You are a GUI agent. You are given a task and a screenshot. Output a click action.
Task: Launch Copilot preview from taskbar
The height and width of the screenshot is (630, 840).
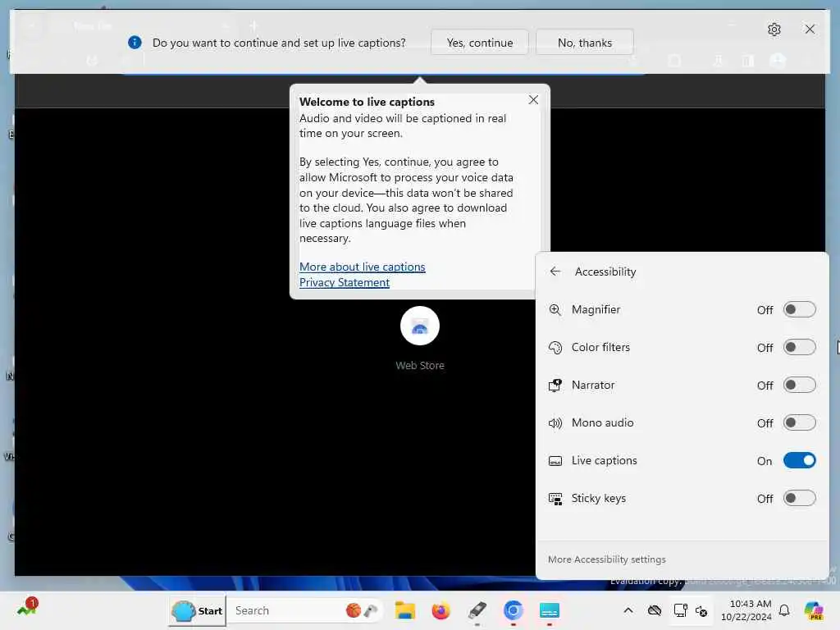pyautogui.click(x=814, y=610)
